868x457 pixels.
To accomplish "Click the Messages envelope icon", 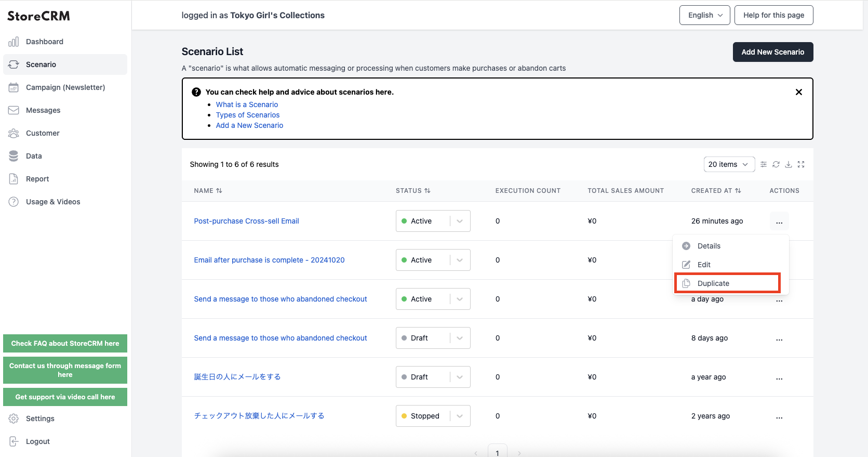I will pyautogui.click(x=14, y=110).
